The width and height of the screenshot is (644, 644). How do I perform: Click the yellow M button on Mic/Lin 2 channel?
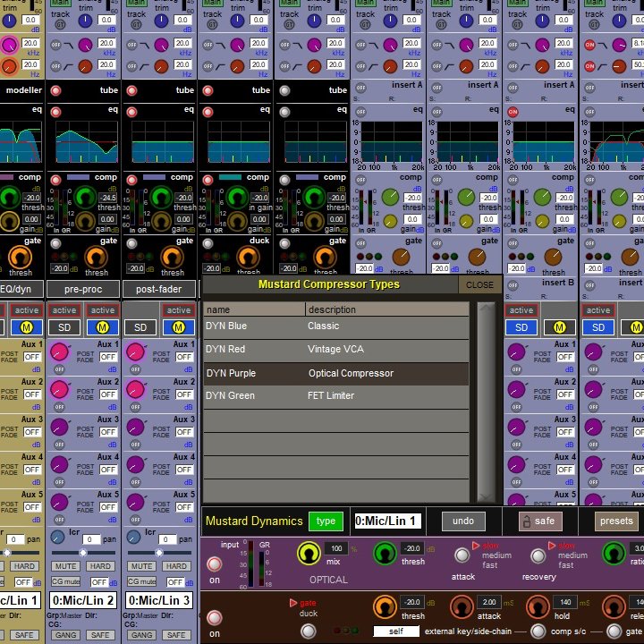pyautogui.click(x=102, y=327)
